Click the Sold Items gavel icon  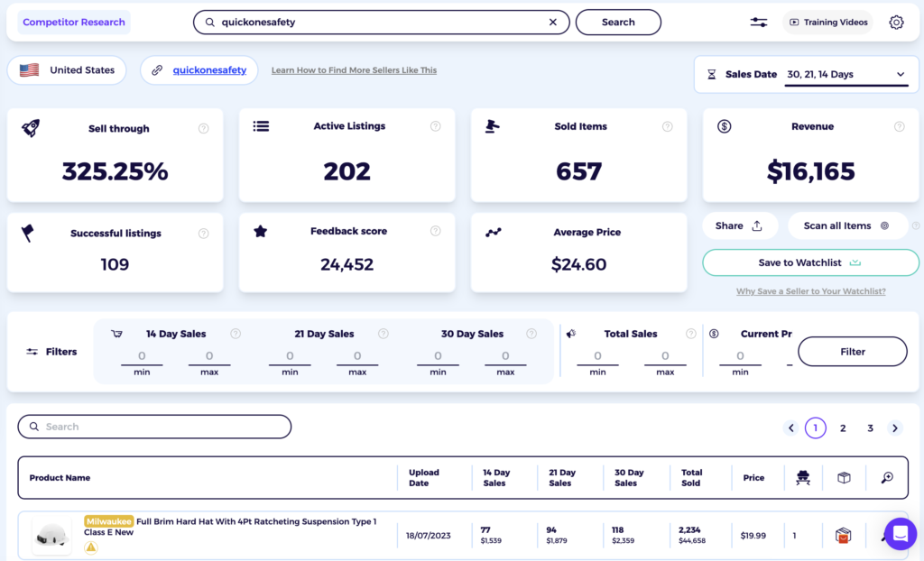pos(492,126)
